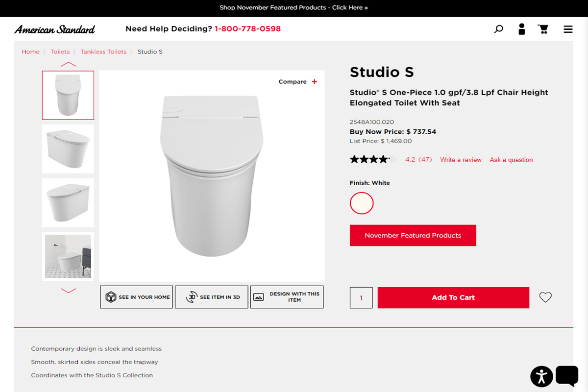Open the Toilets breadcrumb link

60,52
